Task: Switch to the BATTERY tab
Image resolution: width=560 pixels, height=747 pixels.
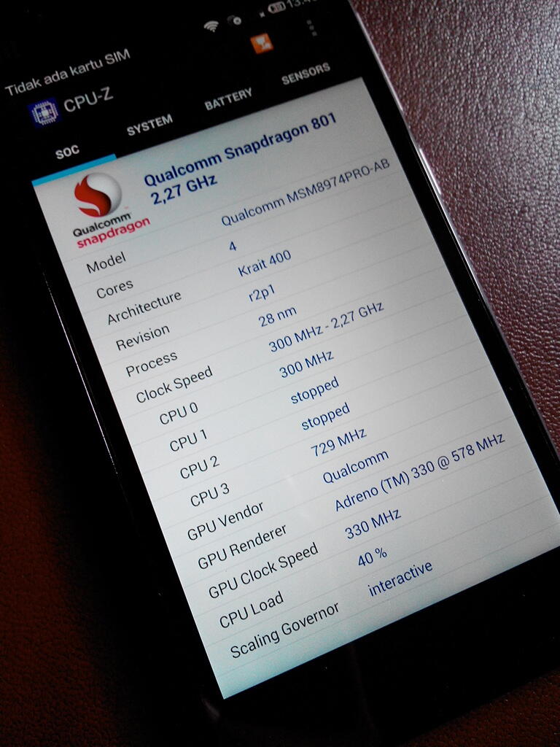Action: point(228,98)
